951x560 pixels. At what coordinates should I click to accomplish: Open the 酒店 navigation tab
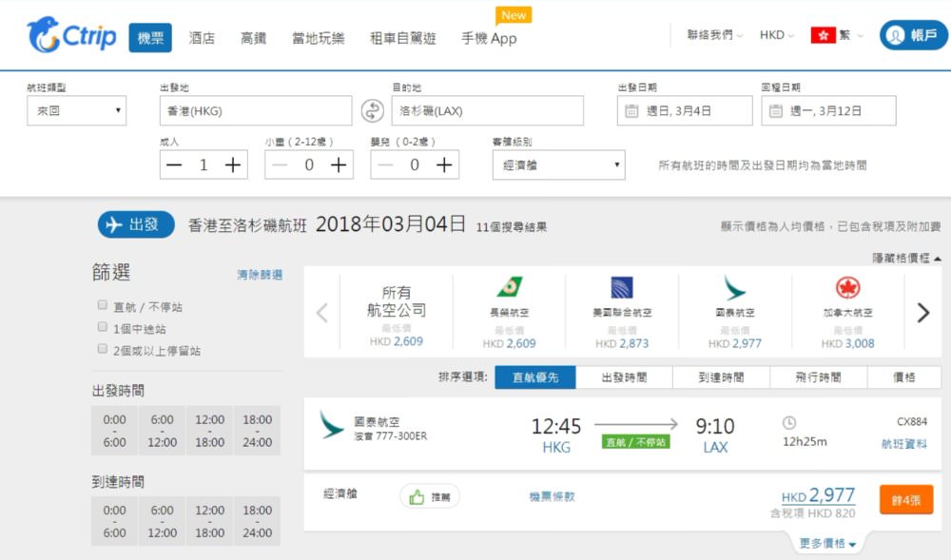pos(202,38)
